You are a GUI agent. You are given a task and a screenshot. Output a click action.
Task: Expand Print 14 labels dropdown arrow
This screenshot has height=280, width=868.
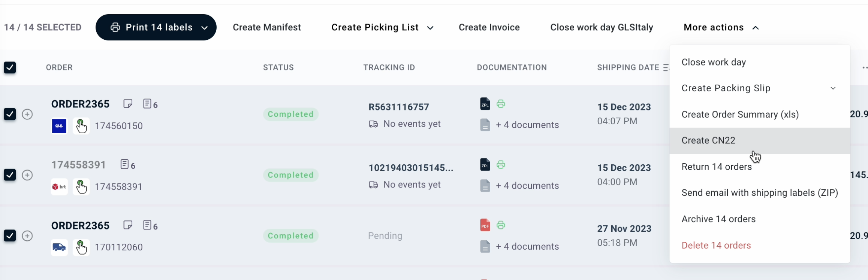(205, 28)
